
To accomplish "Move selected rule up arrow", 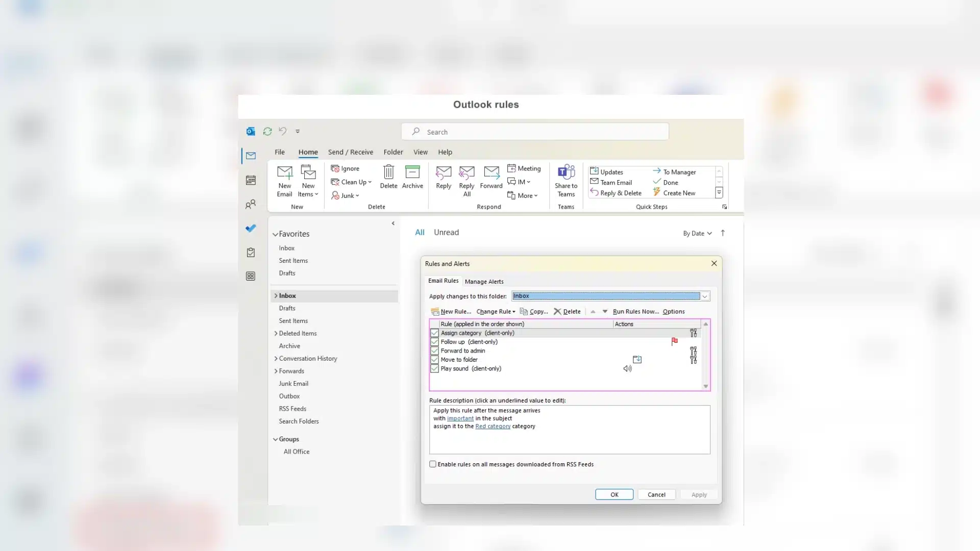I will click(x=593, y=312).
